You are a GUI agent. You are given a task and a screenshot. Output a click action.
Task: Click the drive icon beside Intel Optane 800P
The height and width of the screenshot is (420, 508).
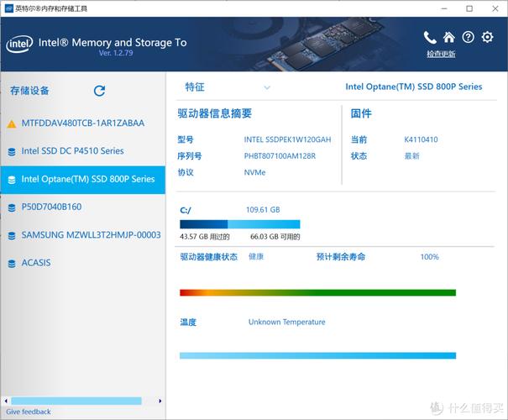12,180
